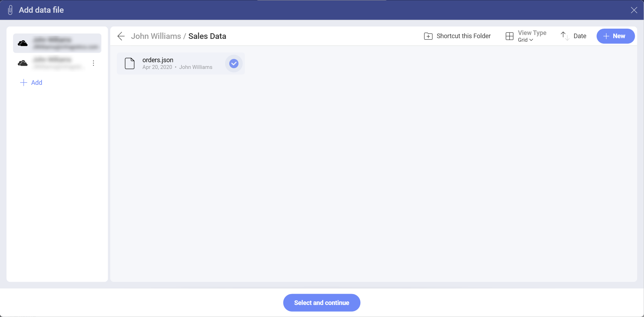Click Apr 20, 2020 date text
The image size is (644, 317).
pyautogui.click(x=157, y=67)
